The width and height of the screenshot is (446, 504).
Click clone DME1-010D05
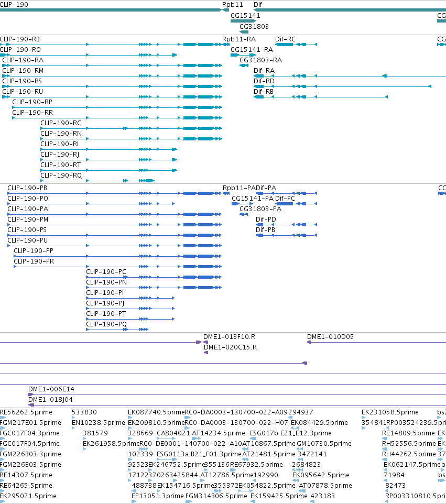pos(330,337)
